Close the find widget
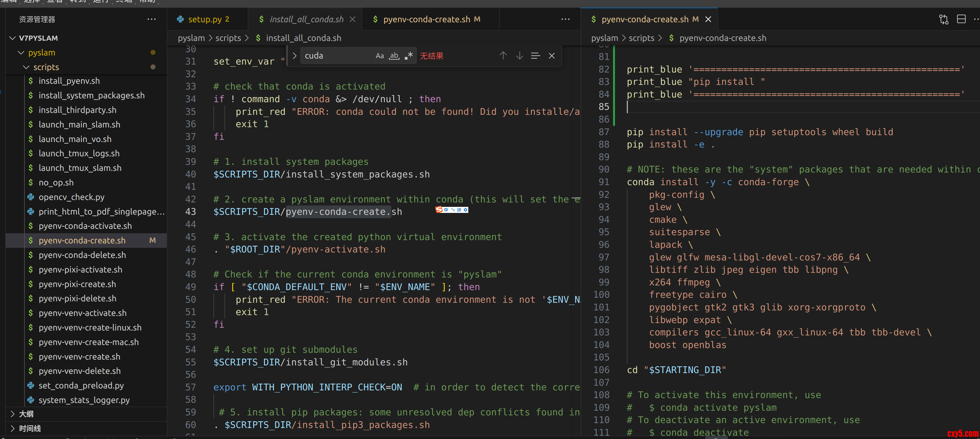This screenshot has width=980, height=439. (552, 56)
